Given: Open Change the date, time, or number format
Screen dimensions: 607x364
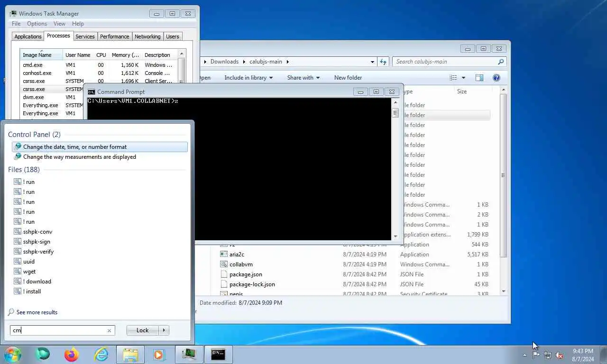Looking at the screenshot, I should click(100, 147).
